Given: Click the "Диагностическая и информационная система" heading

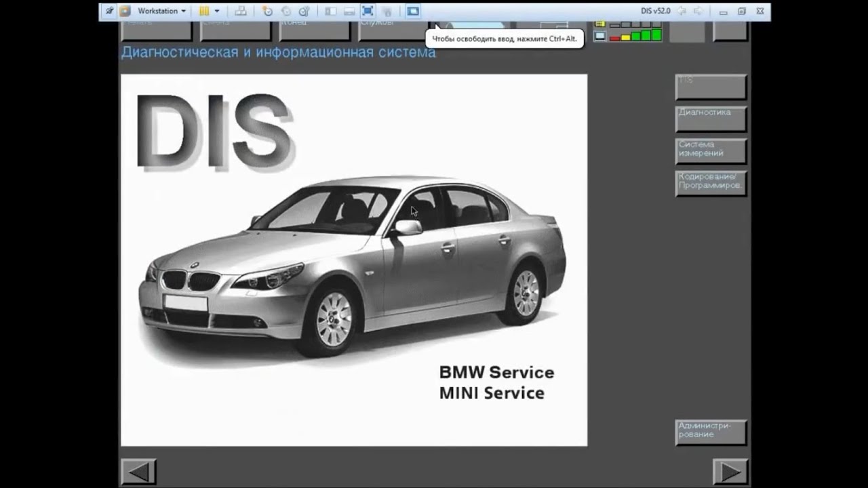Looking at the screenshot, I should coord(278,52).
